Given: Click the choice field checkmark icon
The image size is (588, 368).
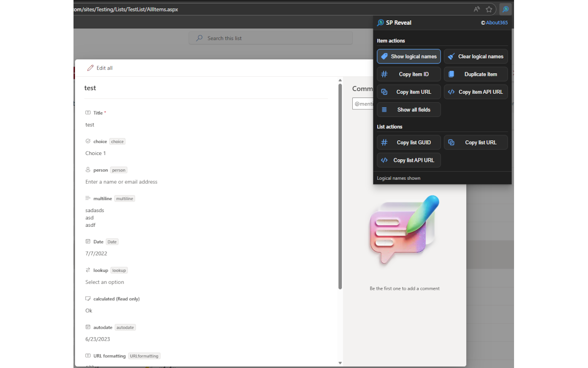Looking at the screenshot, I should click(x=88, y=141).
